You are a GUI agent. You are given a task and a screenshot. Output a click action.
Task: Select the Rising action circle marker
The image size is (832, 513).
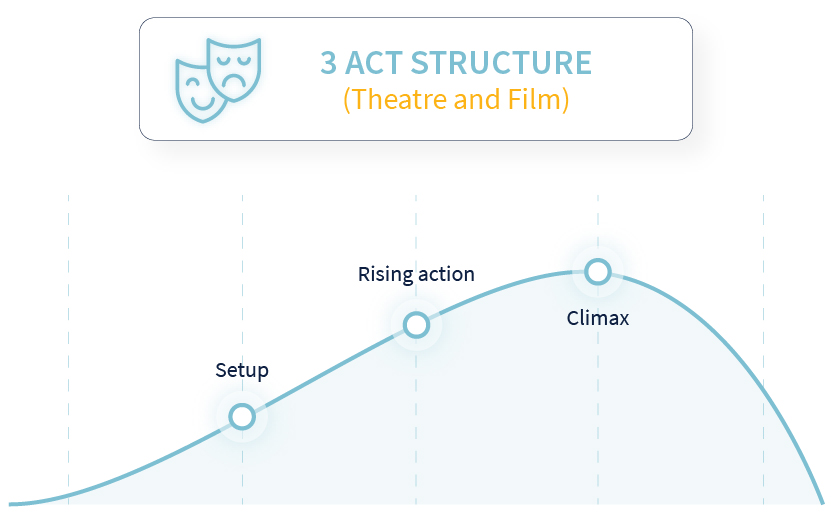point(416,325)
